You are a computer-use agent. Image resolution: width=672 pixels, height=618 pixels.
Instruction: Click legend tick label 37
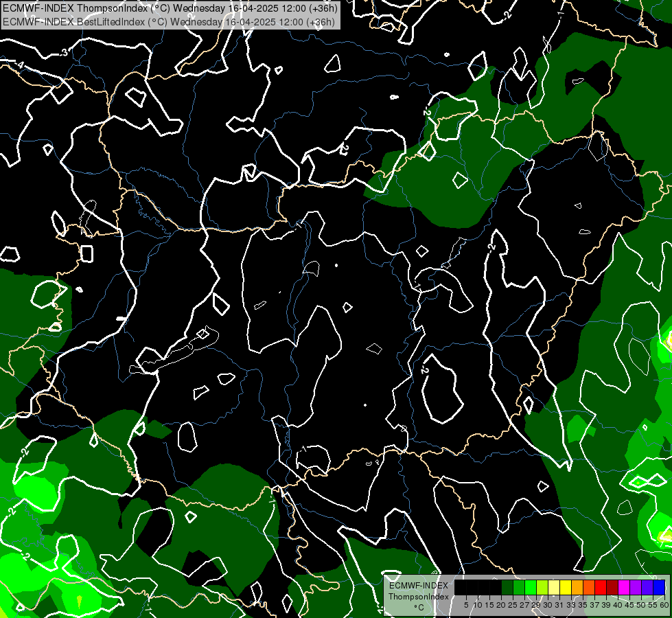pos(594,605)
